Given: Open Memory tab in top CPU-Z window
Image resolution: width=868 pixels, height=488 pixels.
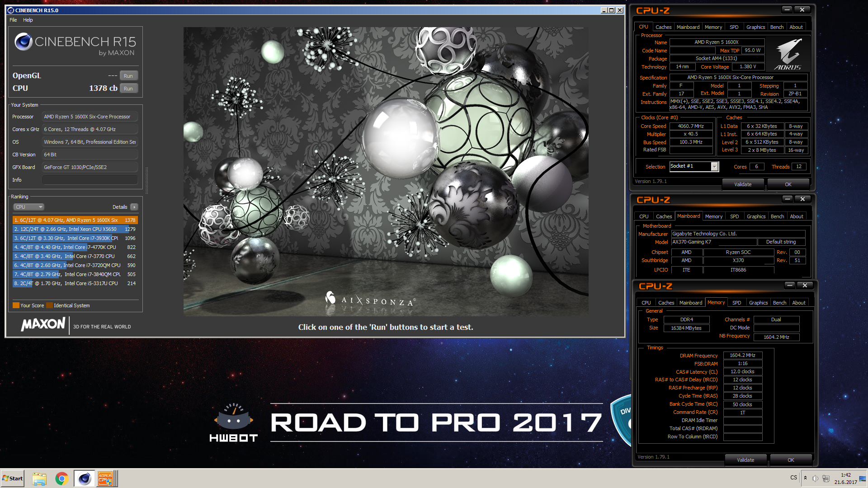Looking at the screenshot, I should [713, 27].
